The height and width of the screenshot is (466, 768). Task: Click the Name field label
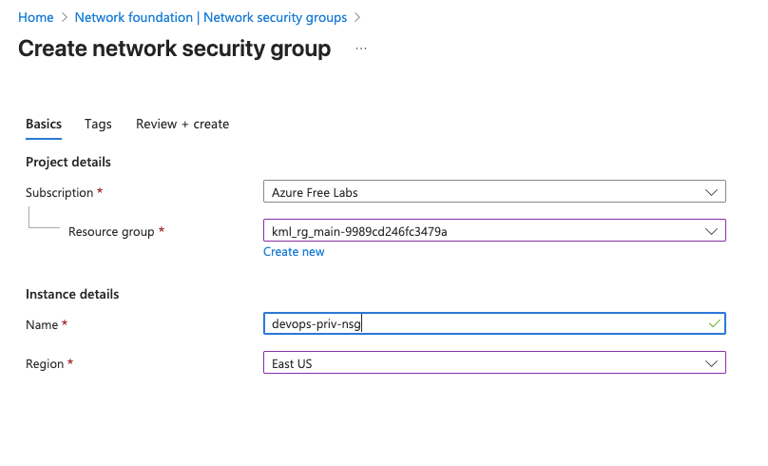point(43,325)
